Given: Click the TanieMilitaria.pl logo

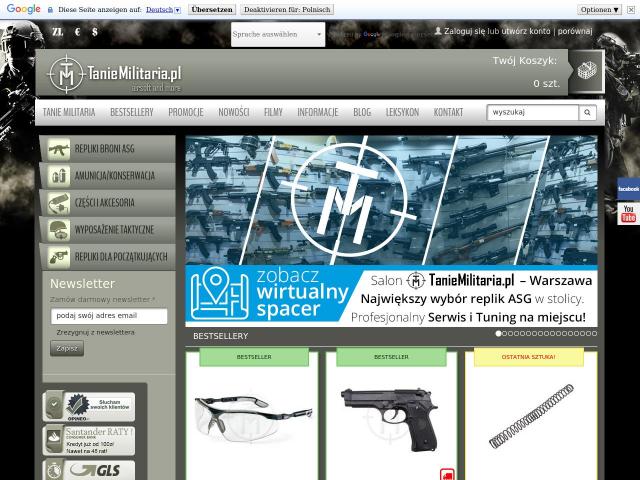Looking at the screenshot, I should [114, 74].
